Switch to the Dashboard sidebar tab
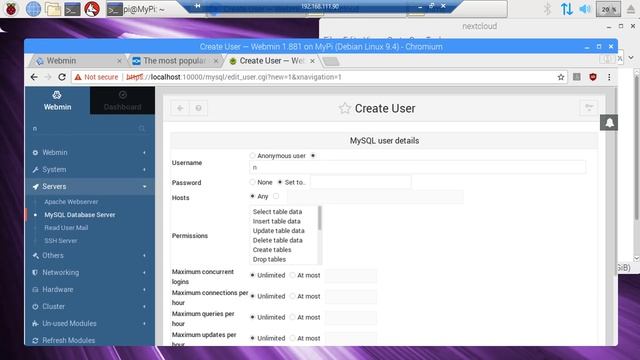The width and height of the screenshot is (640, 360). tap(122, 100)
